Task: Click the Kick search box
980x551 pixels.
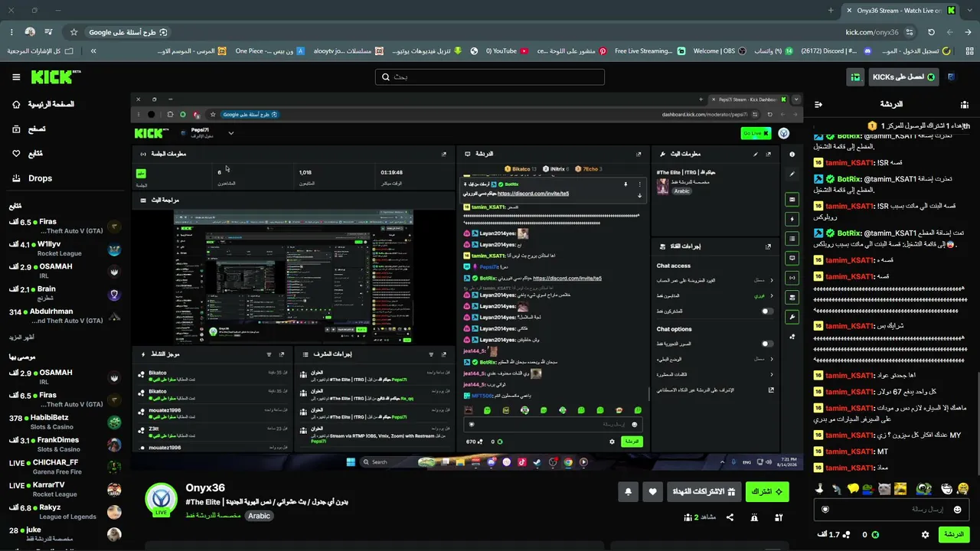Action: tap(490, 77)
